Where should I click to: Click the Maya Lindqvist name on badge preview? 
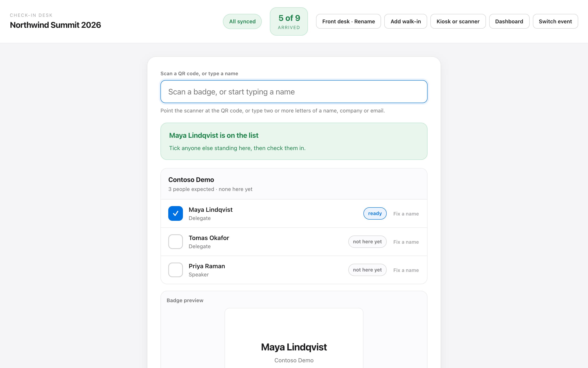click(x=294, y=347)
